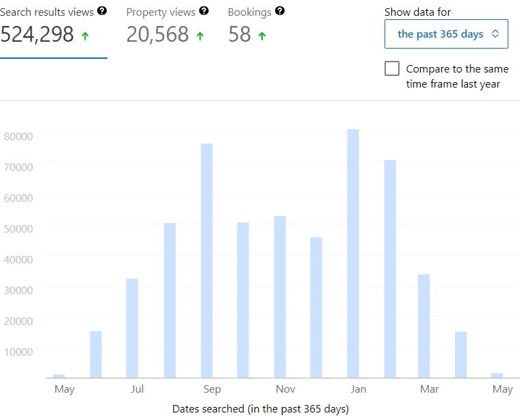This screenshot has height=420, width=520.
Task: Click the Bookings help question mark icon
Action: (x=280, y=11)
